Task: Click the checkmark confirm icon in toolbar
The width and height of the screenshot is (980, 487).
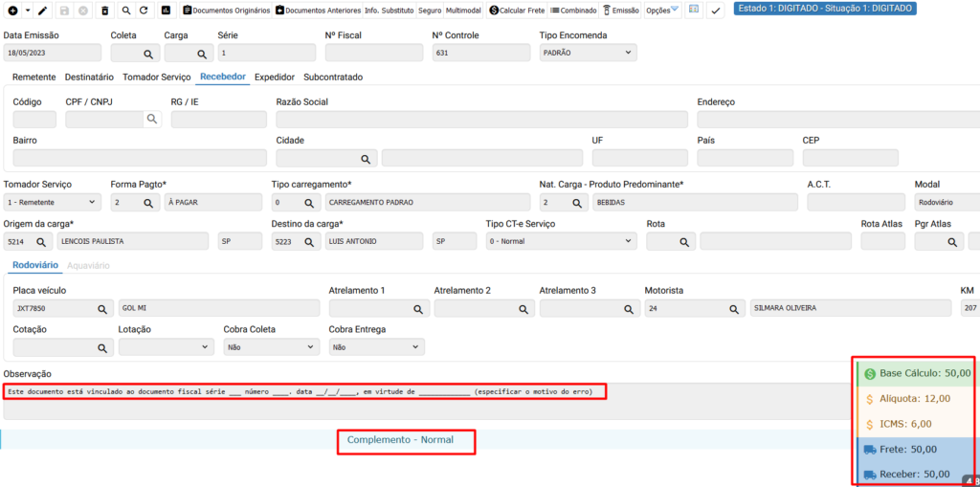Action: pos(714,11)
